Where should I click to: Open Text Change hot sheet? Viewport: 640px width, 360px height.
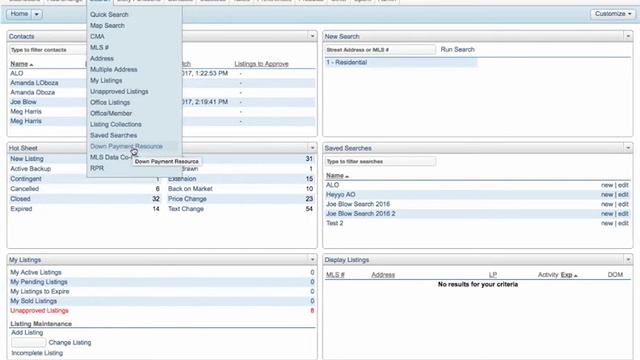[186, 209]
